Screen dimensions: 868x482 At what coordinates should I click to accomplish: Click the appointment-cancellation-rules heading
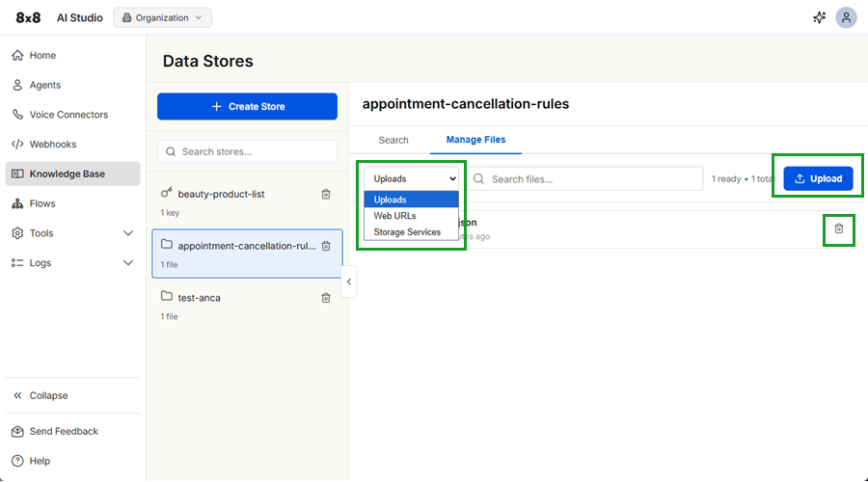[466, 104]
